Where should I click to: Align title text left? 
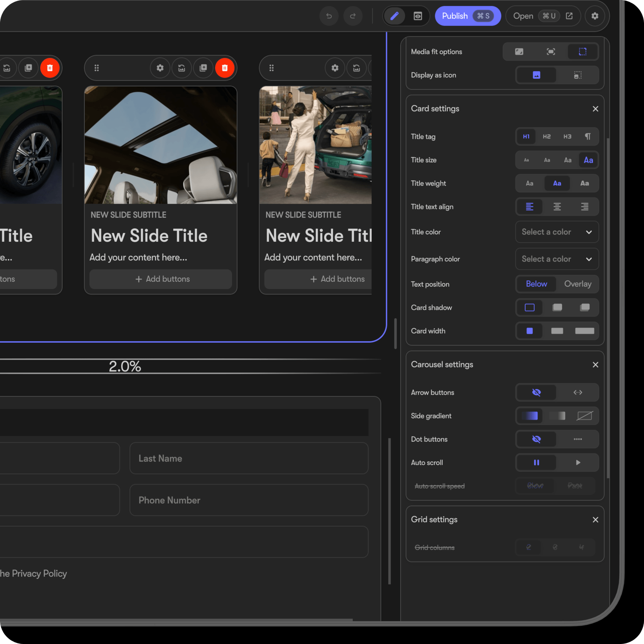click(529, 207)
